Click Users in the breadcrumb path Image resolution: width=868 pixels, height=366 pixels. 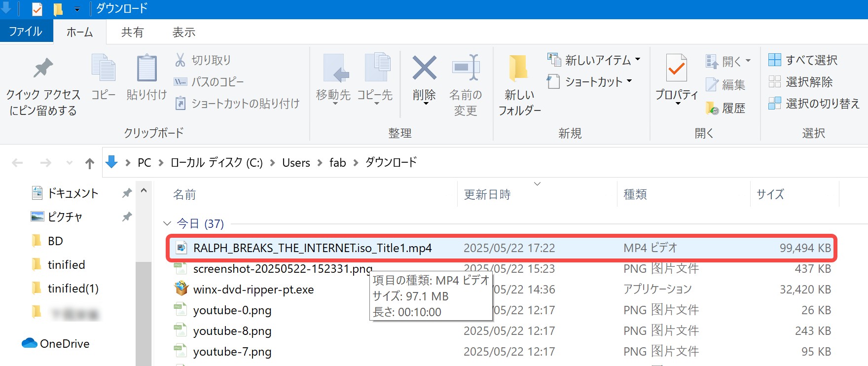(296, 163)
